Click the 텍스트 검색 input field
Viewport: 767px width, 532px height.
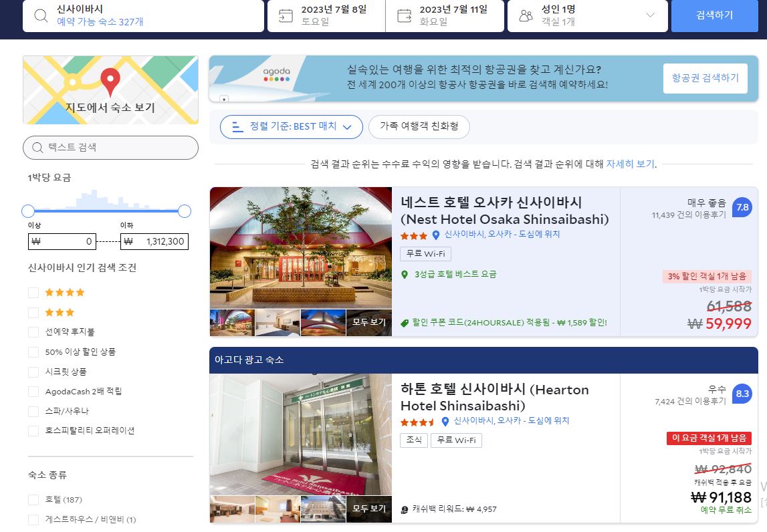tap(110, 148)
